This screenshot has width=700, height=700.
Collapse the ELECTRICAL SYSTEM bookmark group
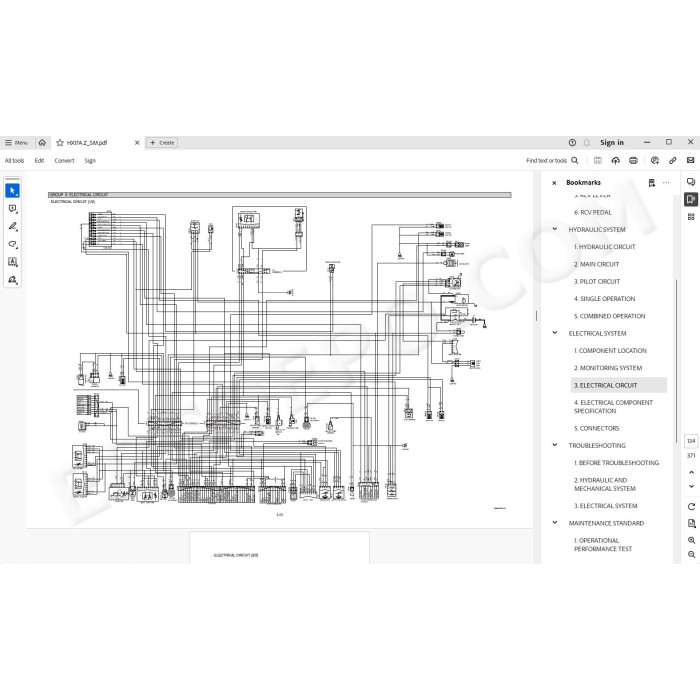click(555, 333)
